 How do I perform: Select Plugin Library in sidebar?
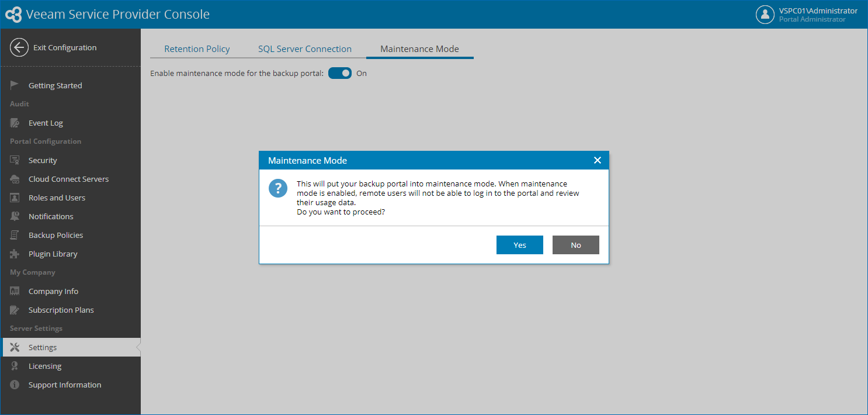click(70, 254)
